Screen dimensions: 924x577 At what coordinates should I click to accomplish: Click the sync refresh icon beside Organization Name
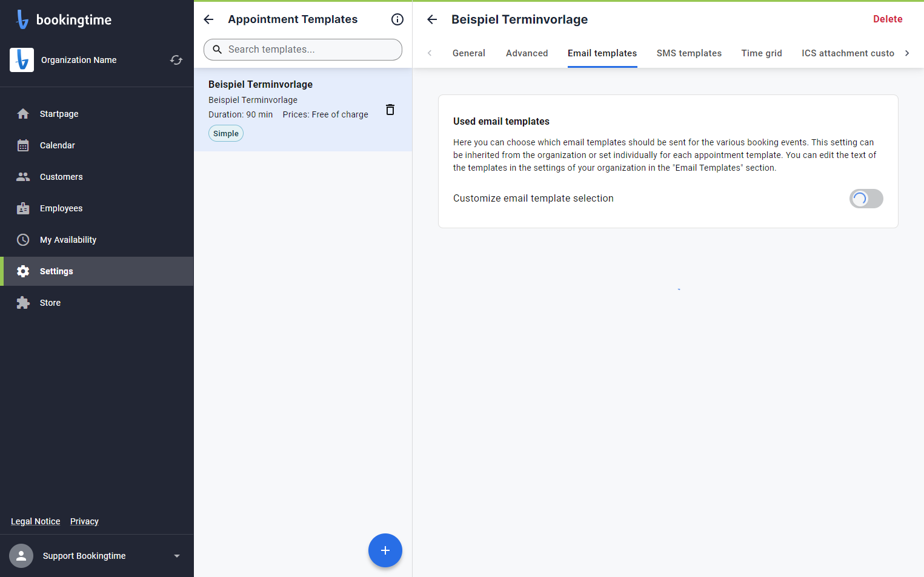coord(176,60)
